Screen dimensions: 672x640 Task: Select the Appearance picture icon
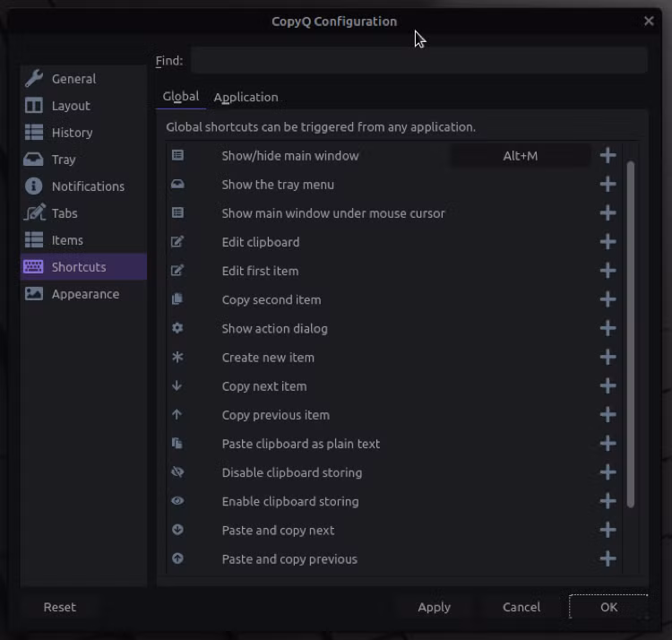(x=34, y=294)
